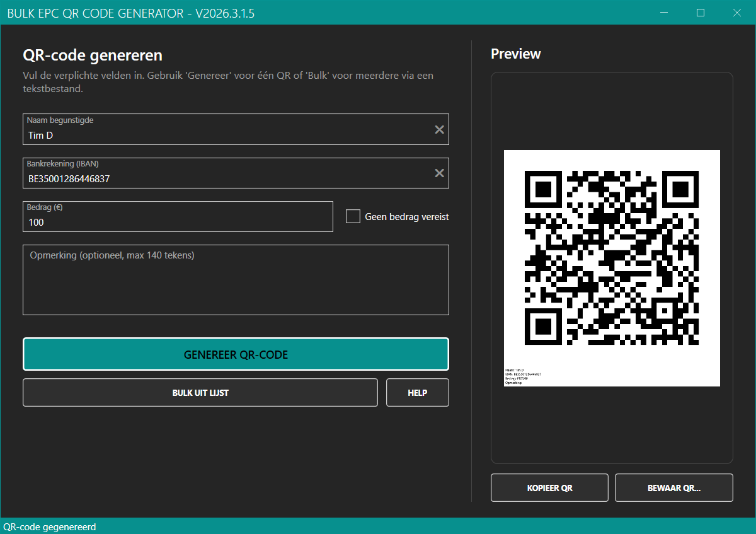Click the 'QR-code gegenereerd' status bar text

click(x=50, y=526)
